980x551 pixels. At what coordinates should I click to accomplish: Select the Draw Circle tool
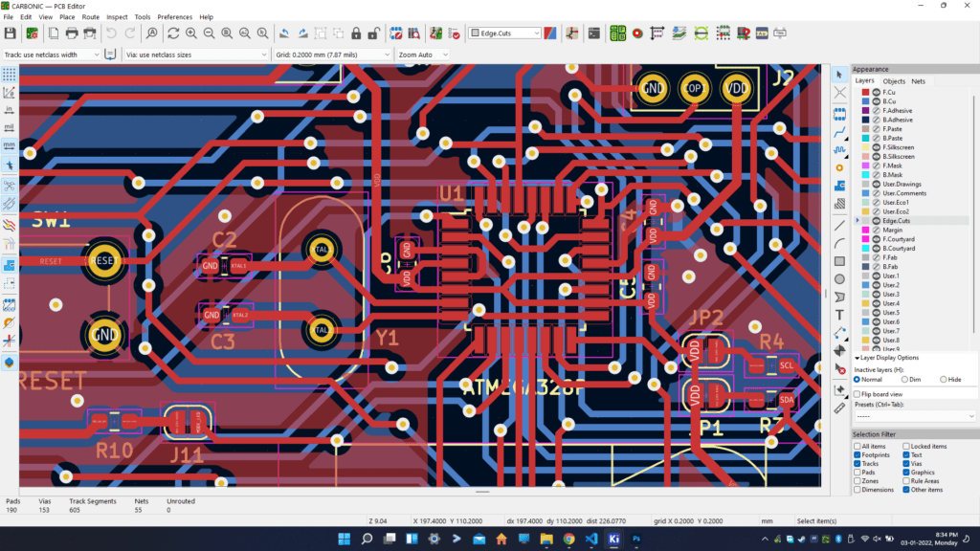tap(839, 279)
